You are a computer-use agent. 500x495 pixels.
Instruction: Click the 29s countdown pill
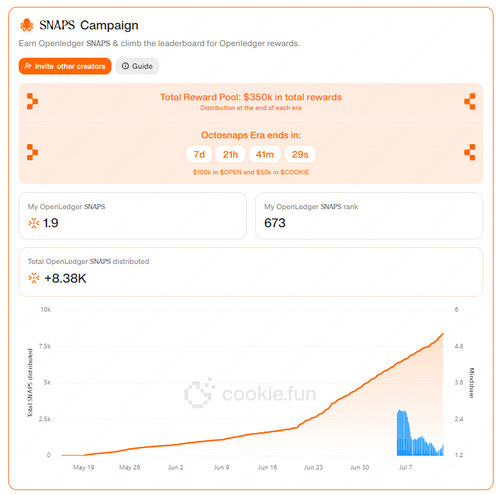300,154
